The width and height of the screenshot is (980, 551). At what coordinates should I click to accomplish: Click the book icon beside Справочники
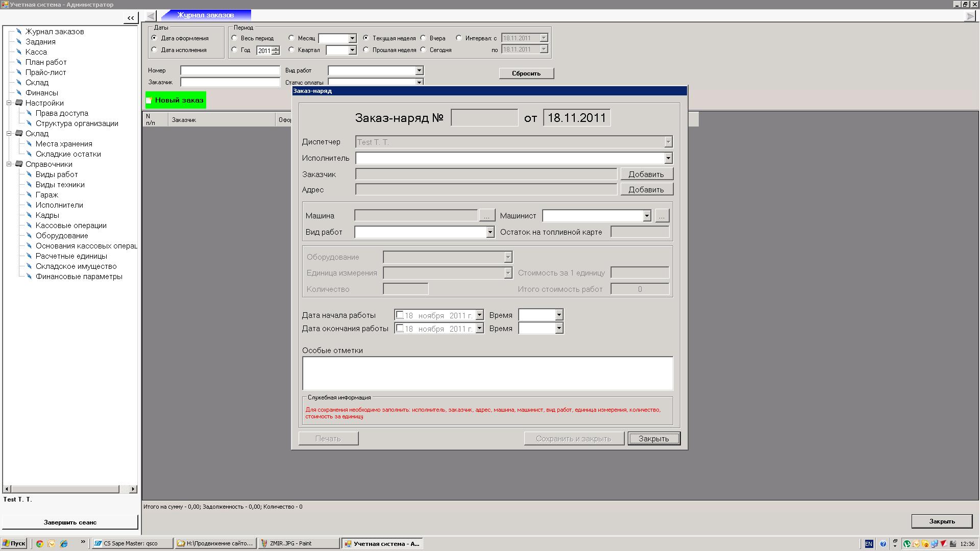tap(19, 164)
